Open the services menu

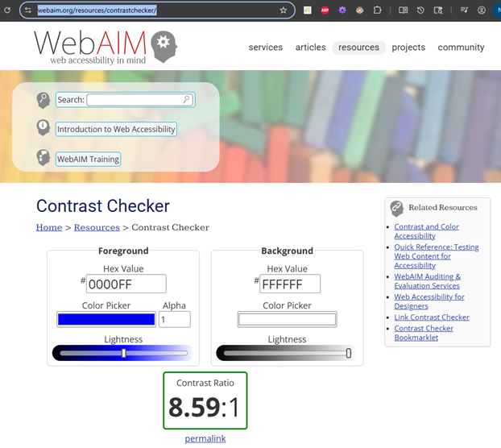tap(266, 48)
